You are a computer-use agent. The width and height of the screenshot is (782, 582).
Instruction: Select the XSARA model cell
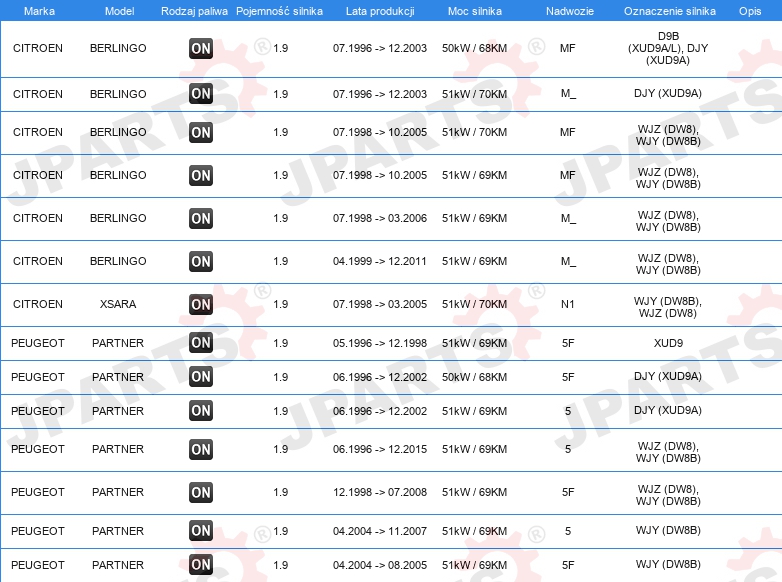click(118, 304)
